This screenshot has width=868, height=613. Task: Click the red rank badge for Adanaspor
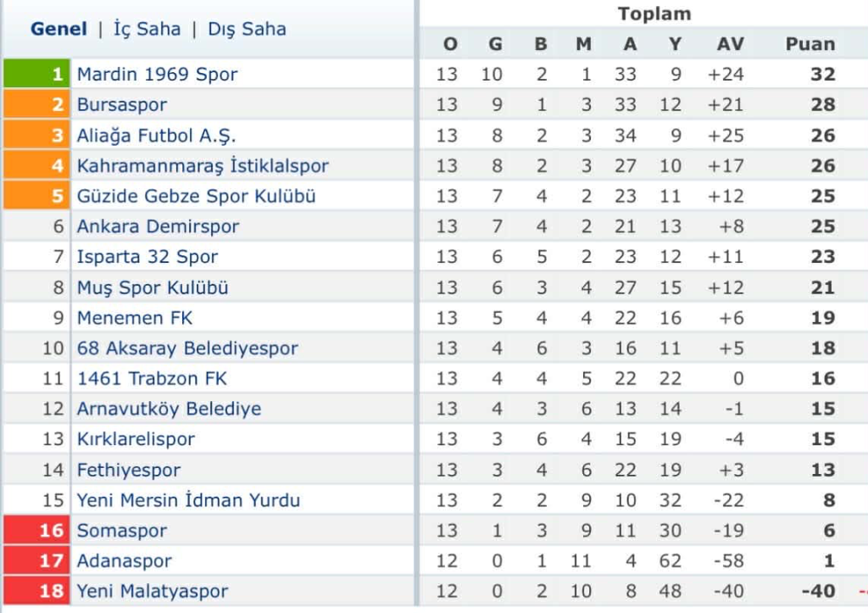tap(37, 560)
